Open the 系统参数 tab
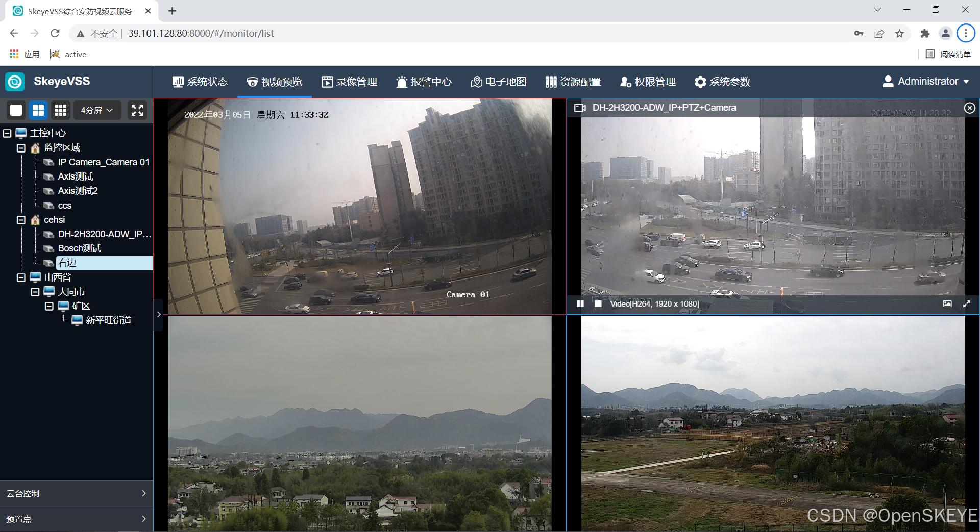The height and width of the screenshot is (532, 980). click(722, 82)
